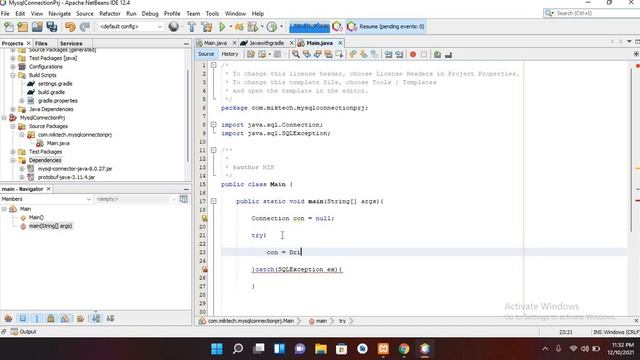Viewport: 640px width, 360px height.
Task: Toggle Show Non-Public Members in Navigator
Action: pyautogui.click(x=51, y=318)
